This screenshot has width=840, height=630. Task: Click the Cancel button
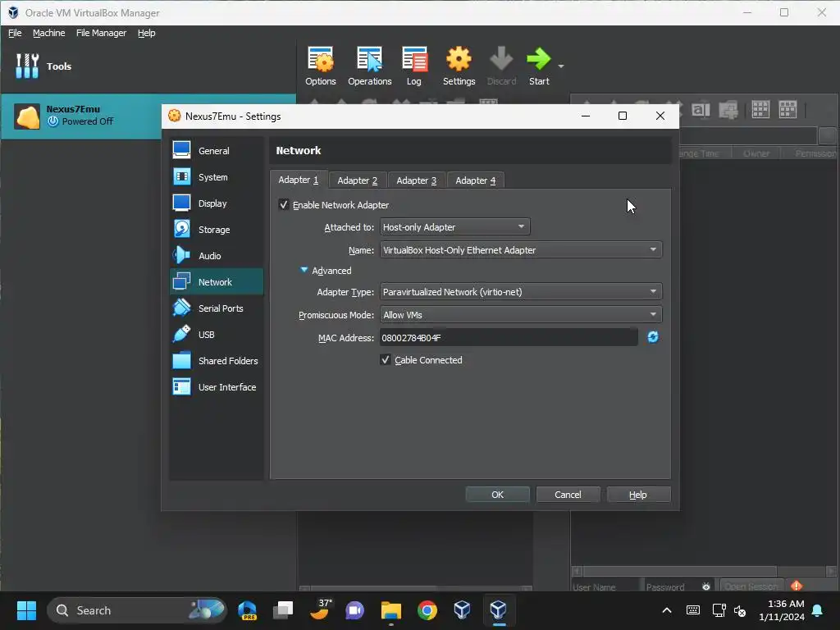pos(568,495)
